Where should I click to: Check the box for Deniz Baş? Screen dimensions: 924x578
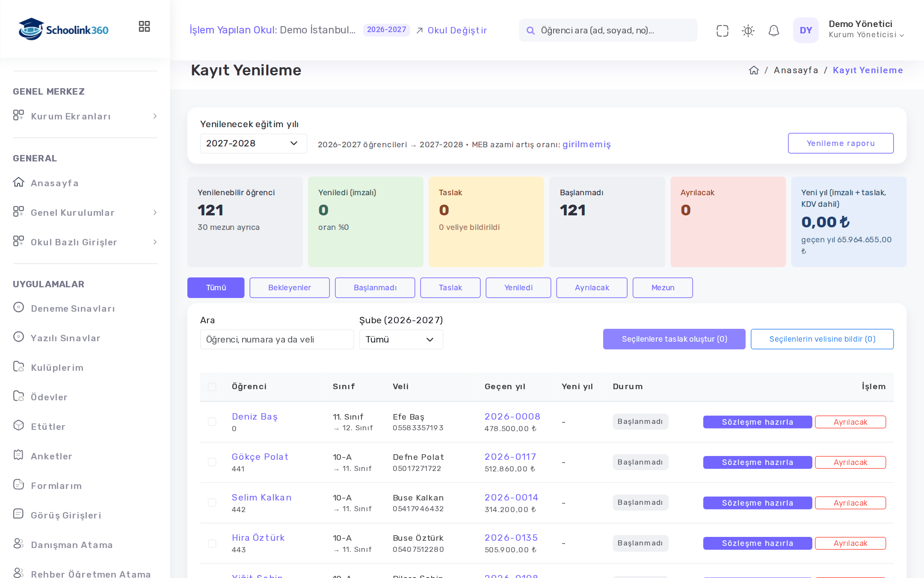pos(212,422)
